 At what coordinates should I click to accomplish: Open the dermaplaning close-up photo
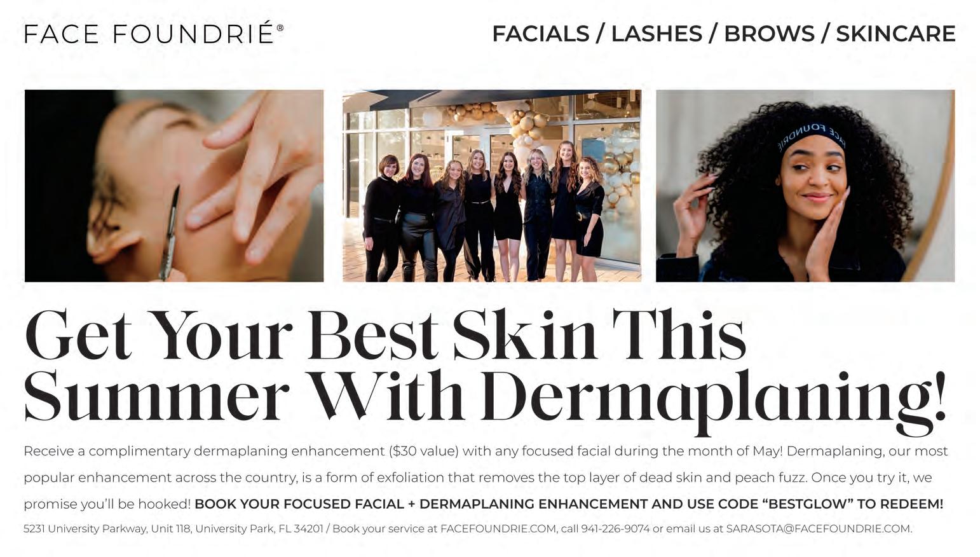tap(174, 186)
